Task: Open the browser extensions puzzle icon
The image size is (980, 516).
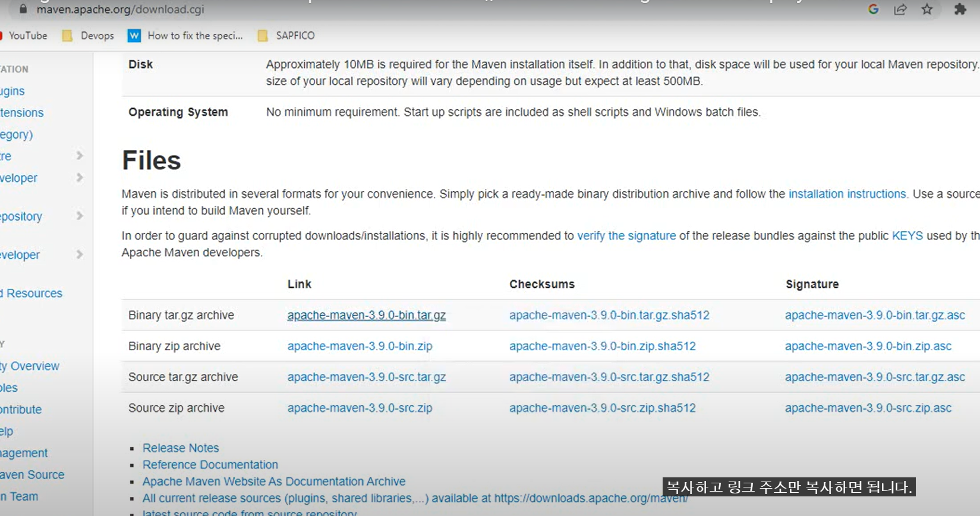Action: coord(960,9)
